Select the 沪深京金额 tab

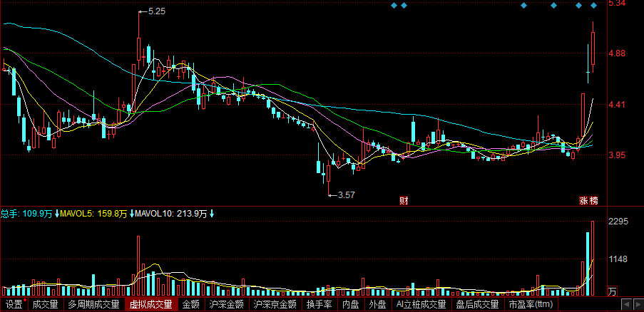275,305
